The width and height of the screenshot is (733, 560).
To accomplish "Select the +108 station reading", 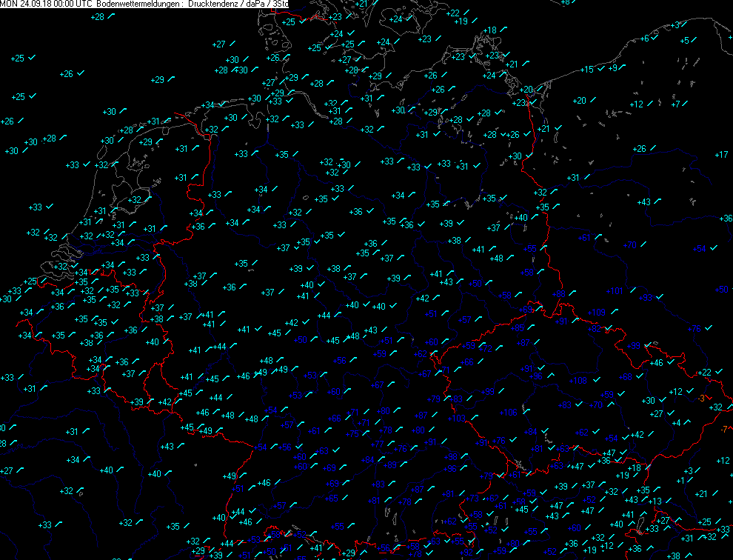I will (x=578, y=381).
